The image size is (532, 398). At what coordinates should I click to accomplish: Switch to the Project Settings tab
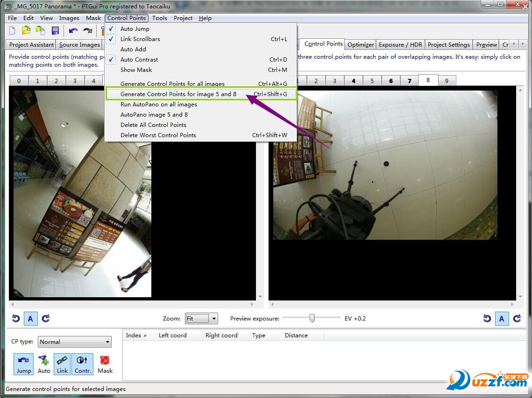(x=448, y=44)
